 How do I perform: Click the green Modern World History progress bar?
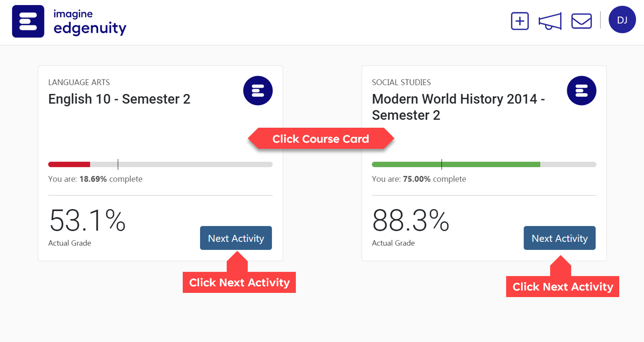pos(484,164)
